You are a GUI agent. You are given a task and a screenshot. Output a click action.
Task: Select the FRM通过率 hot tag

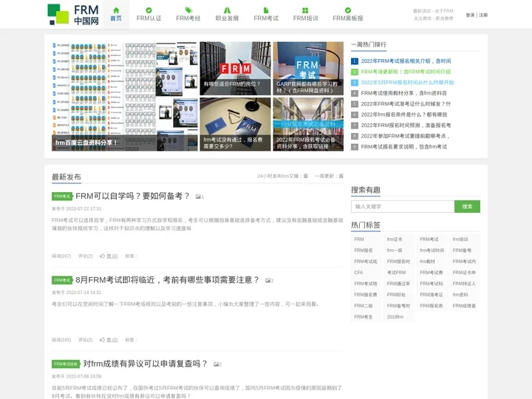[x=398, y=284]
